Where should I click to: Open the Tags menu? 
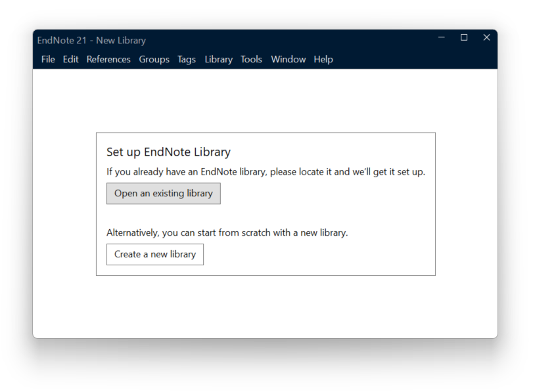(186, 59)
